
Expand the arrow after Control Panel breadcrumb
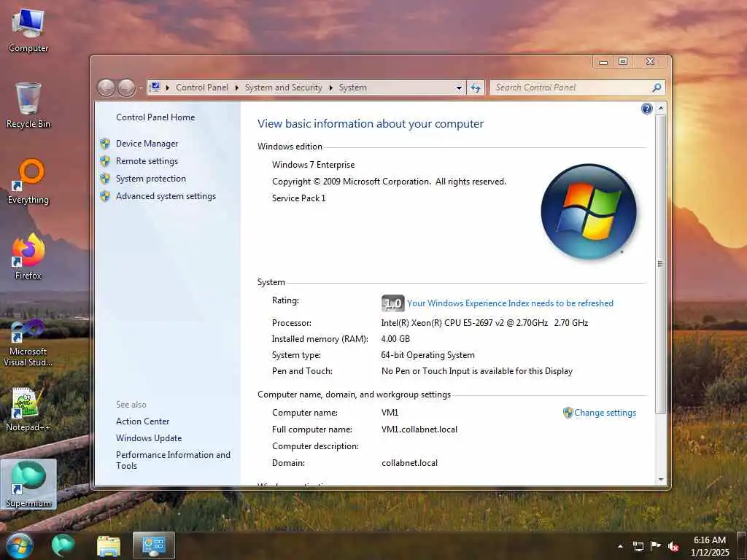pyautogui.click(x=237, y=87)
